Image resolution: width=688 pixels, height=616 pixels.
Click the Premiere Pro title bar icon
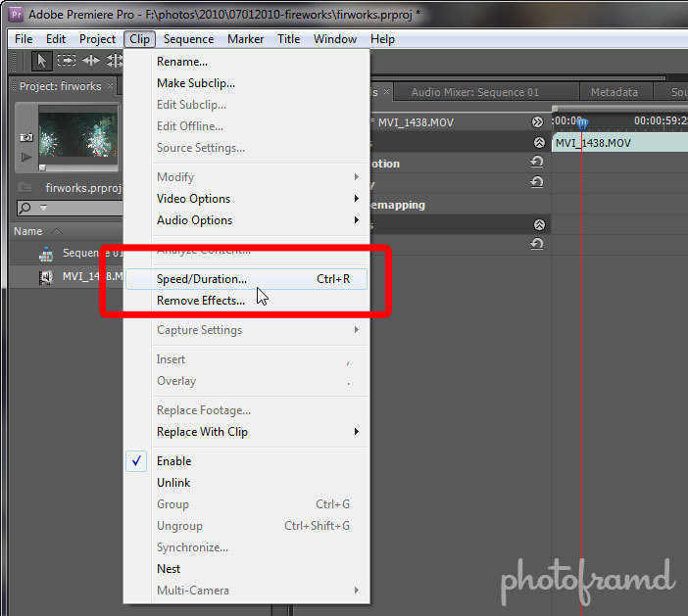[17, 14]
